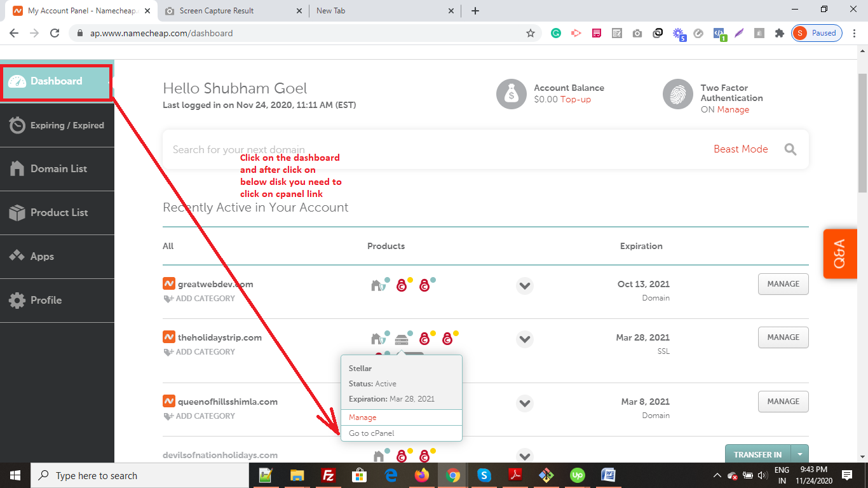
Task: Click the devilsofnationholidays.com domain name
Action: pyautogui.click(x=220, y=455)
